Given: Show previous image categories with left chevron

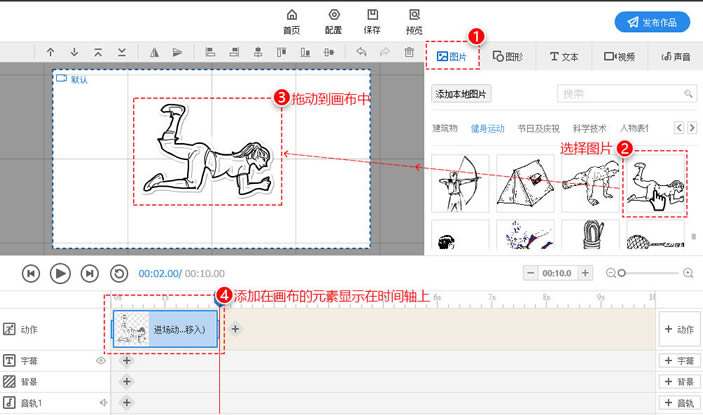Looking at the screenshot, I should pos(679,128).
